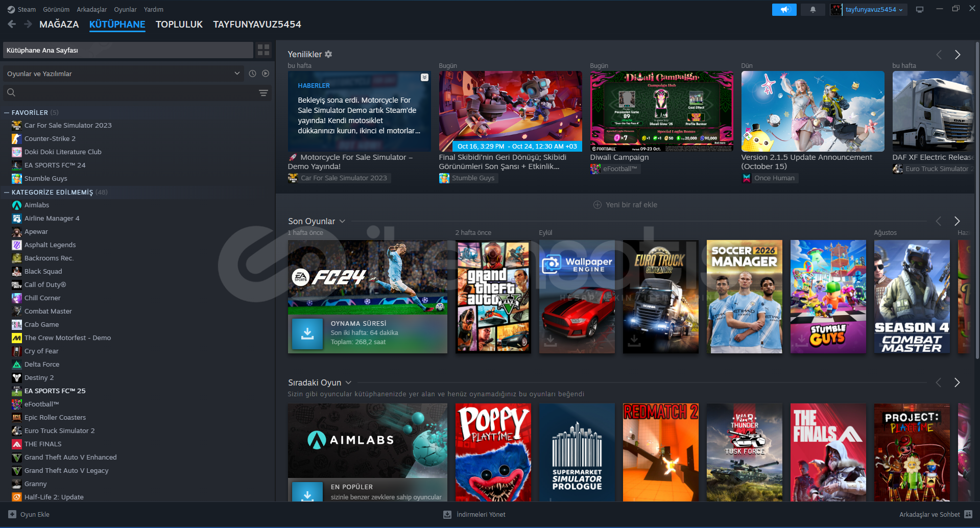The image size is (980, 528).
Task: Open İndirmeleri Yönet downloads
Action: coord(474,514)
